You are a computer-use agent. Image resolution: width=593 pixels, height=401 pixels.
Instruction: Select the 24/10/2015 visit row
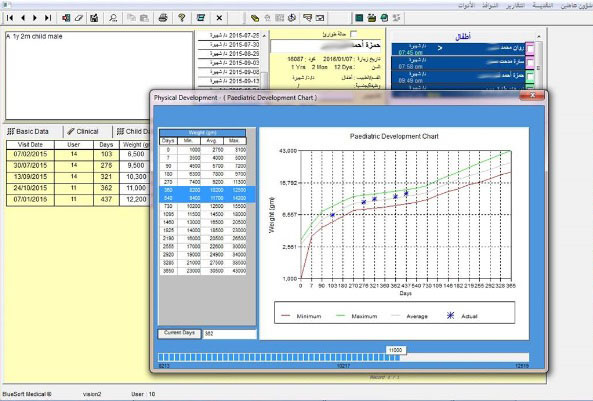pos(78,188)
